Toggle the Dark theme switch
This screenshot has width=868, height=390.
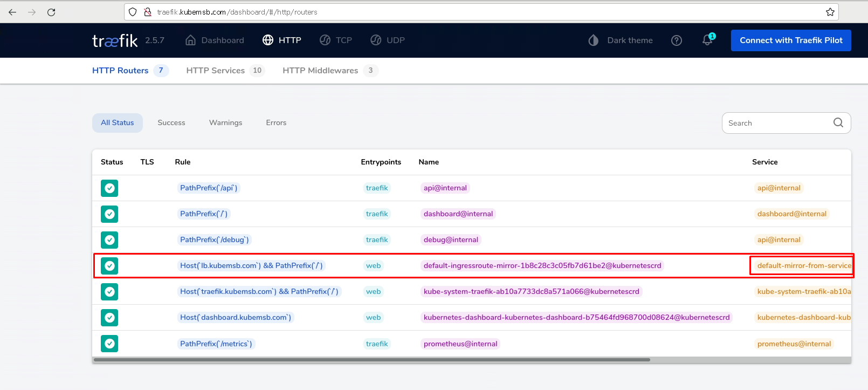click(621, 40)
